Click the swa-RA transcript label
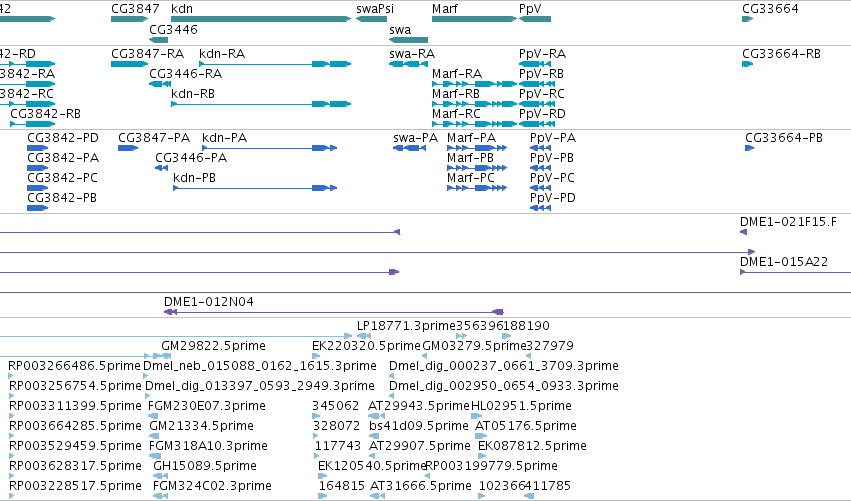 pos(412,54)
